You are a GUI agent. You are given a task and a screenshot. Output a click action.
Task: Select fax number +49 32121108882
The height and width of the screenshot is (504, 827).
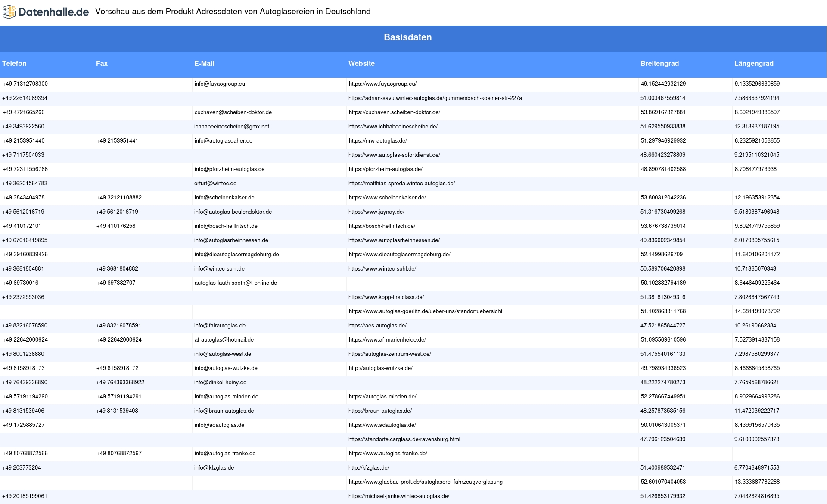pyautogui.click(x=119, y=198)
